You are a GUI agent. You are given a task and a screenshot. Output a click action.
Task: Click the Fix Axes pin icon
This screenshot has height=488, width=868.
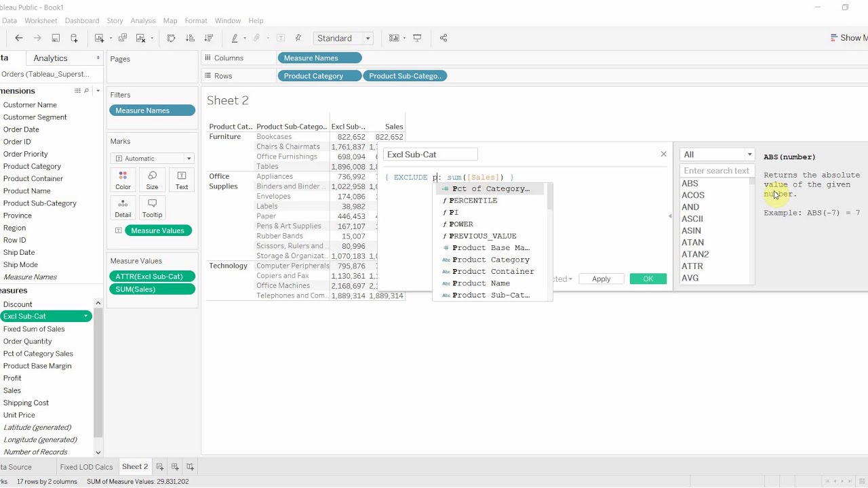click(x=298, y=39)
